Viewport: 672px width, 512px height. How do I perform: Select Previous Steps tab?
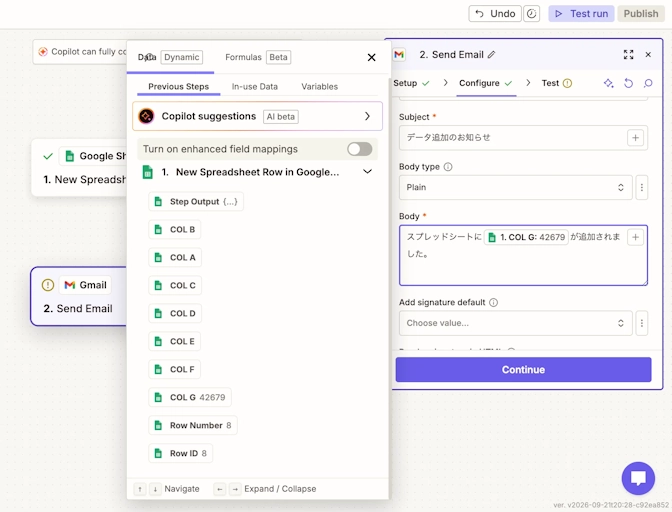point(179,87)
